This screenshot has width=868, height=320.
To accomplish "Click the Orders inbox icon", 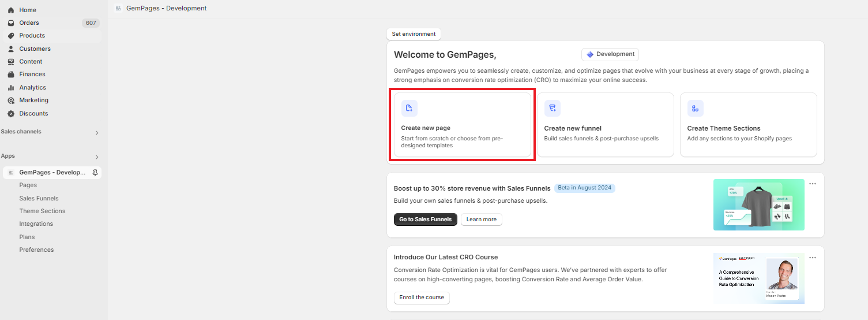I will 10,23.
